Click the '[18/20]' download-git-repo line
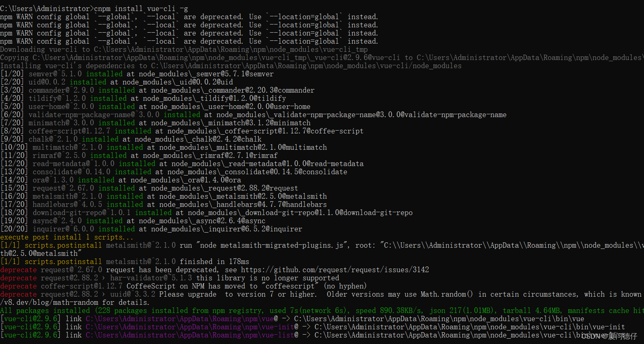The height and width of the screenshot is (344, 644). [x=206, y=213]
